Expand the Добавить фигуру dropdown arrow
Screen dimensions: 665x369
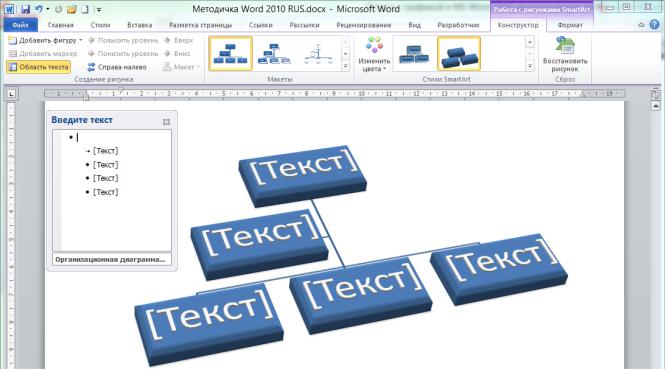point(81,40)
